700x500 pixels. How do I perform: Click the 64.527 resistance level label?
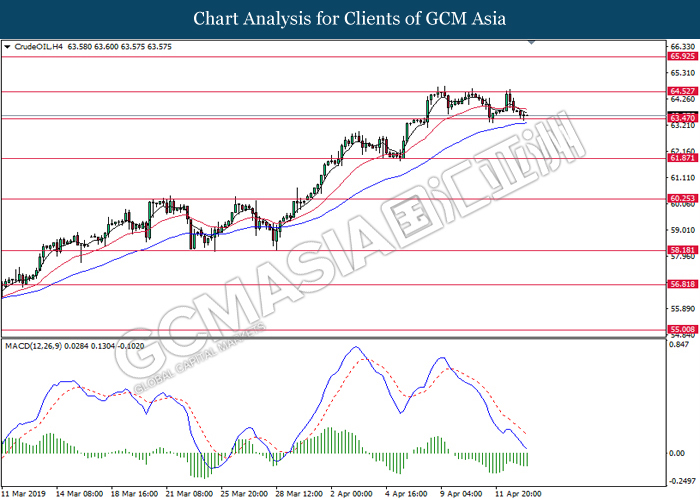[683, 91]
